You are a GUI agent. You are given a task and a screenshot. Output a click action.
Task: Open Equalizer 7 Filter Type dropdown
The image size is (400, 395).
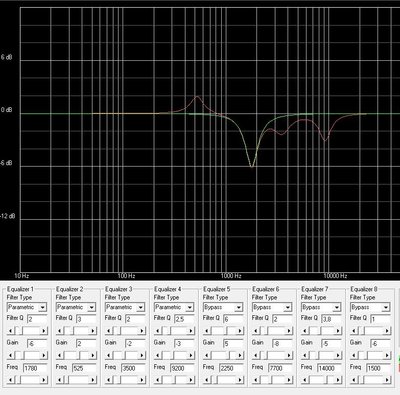point(321,307)
